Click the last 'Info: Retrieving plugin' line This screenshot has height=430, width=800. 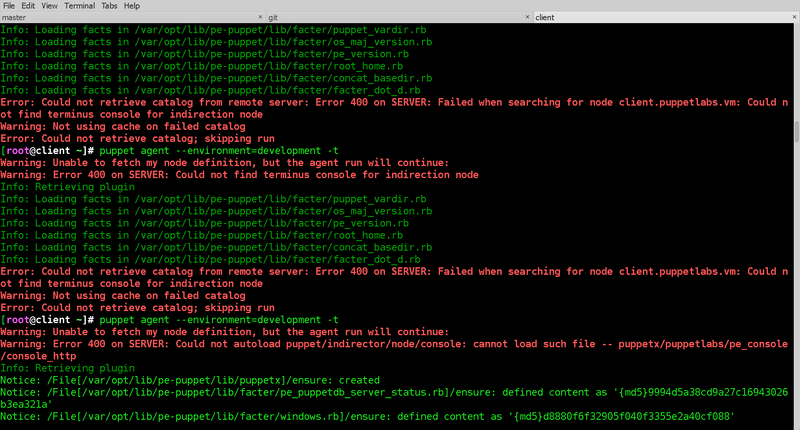(x=67, y=368)
